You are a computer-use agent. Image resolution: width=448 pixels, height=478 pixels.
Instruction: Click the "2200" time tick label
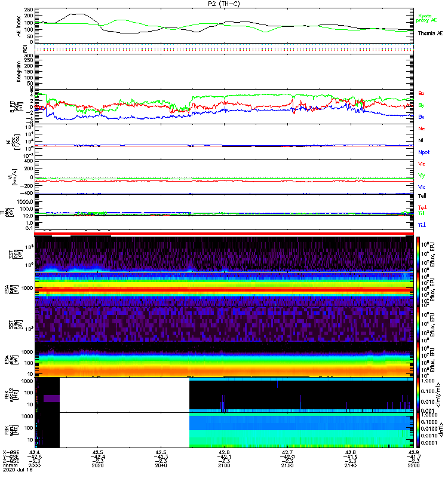coord(413,465)
